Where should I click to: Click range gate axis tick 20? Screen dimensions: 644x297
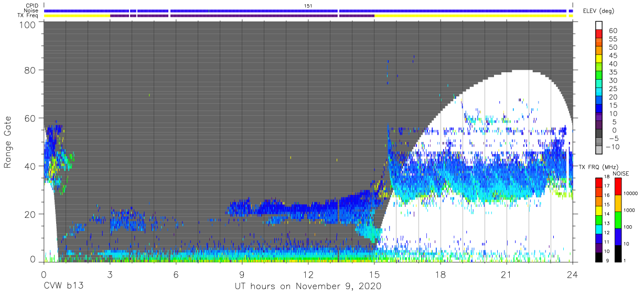coord(29,214)
